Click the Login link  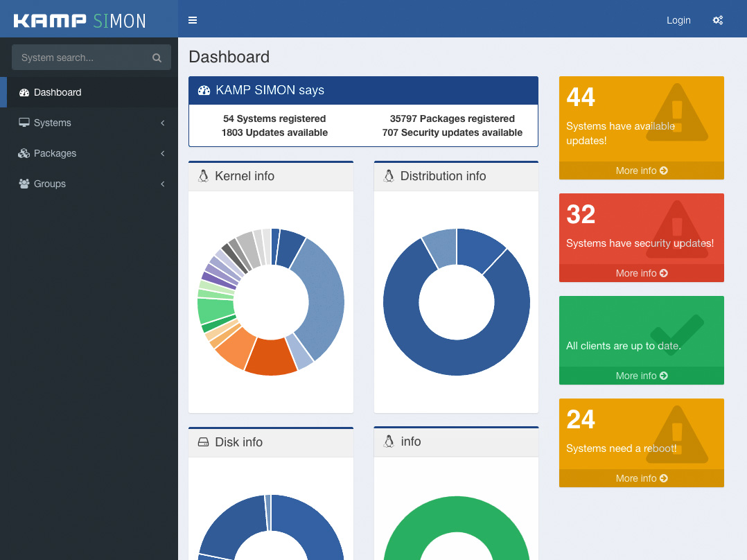click(x=678, y=20)
